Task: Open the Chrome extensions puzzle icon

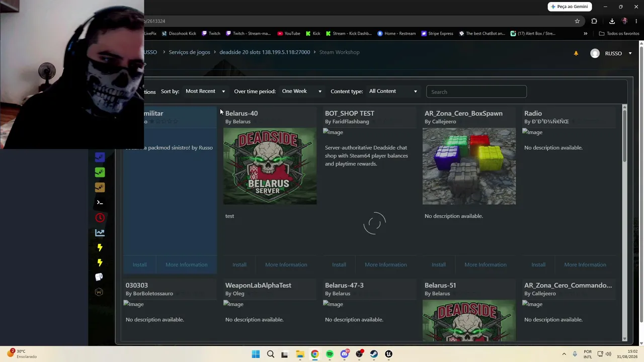Action: pyautogui.click(x=594, y=21)
